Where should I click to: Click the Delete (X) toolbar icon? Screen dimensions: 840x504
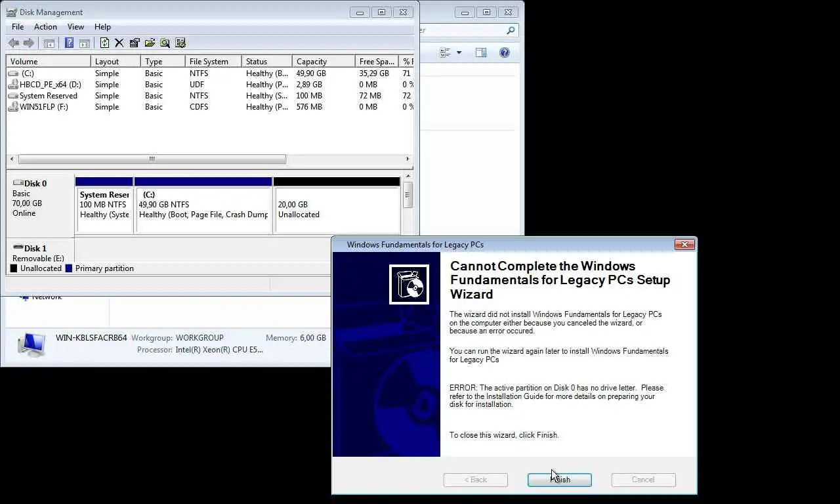(119, 43)
